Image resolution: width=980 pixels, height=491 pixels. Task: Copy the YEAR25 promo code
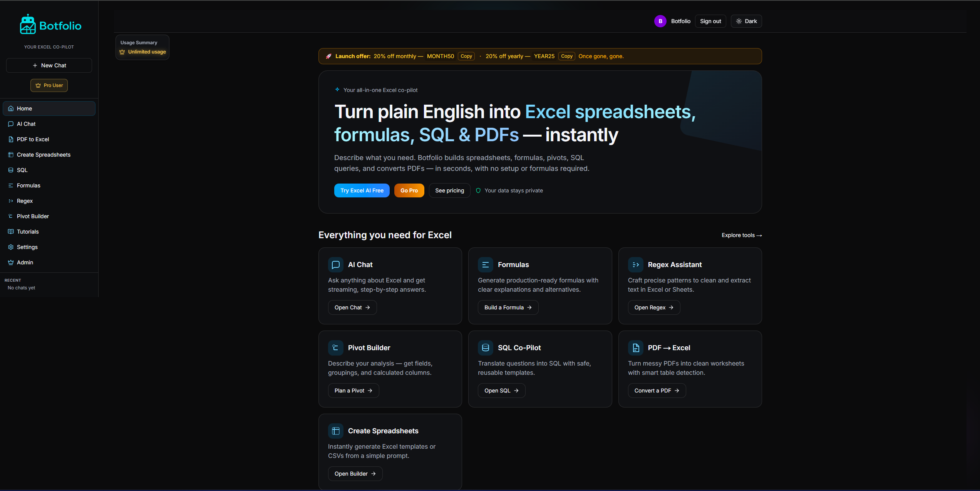[x=566, y=56]
